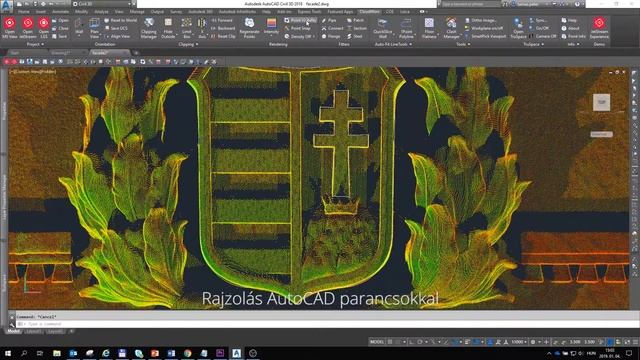640x360 pixels.
Task: Click the SmartPick Viewpoint command
Action: point(485,36)
